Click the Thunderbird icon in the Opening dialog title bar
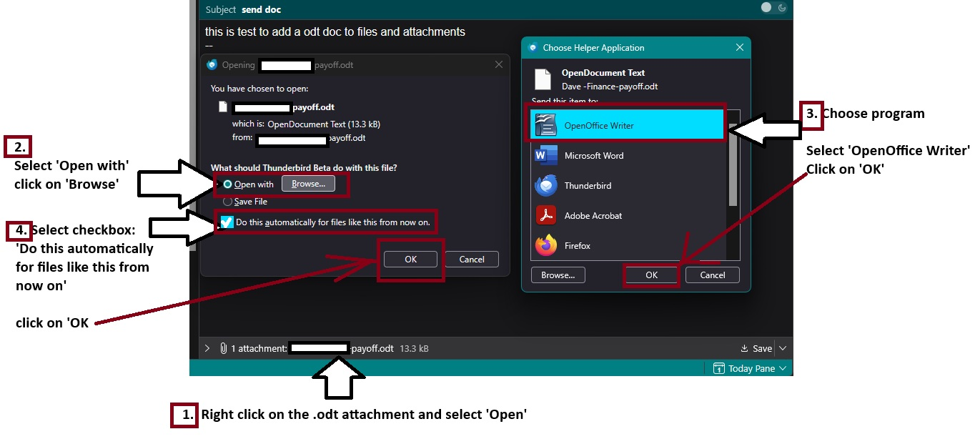This screenshot has height=444, width=980. pyautogui.click(x=212, y=64)
